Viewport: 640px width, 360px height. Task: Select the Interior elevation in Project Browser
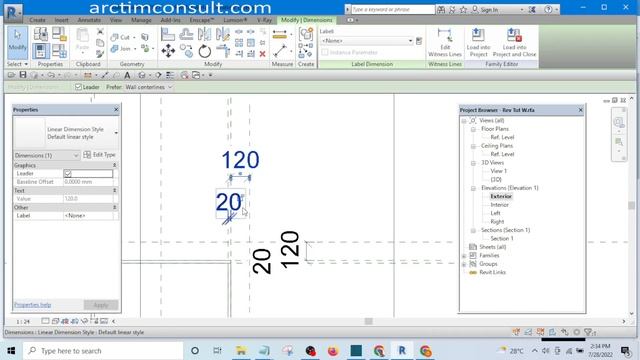(x=499, y=205)
